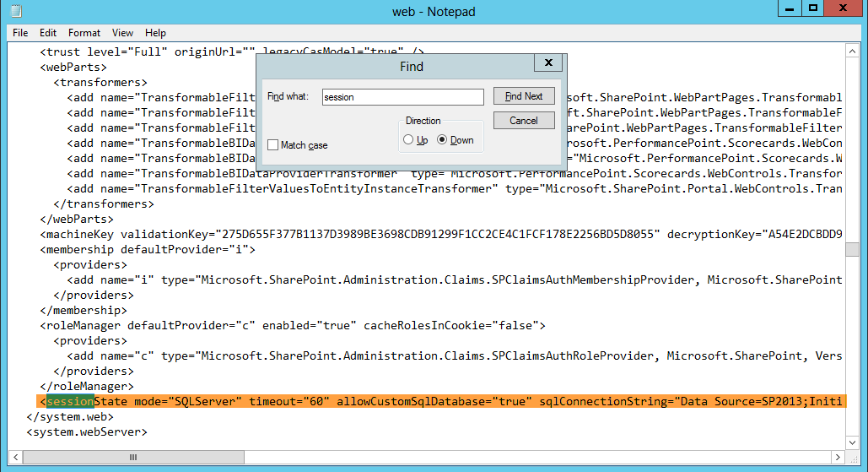Screen dimensions: 868x472
Task: Click the vertical scrollbar down arrow
Action: point(852,442)
